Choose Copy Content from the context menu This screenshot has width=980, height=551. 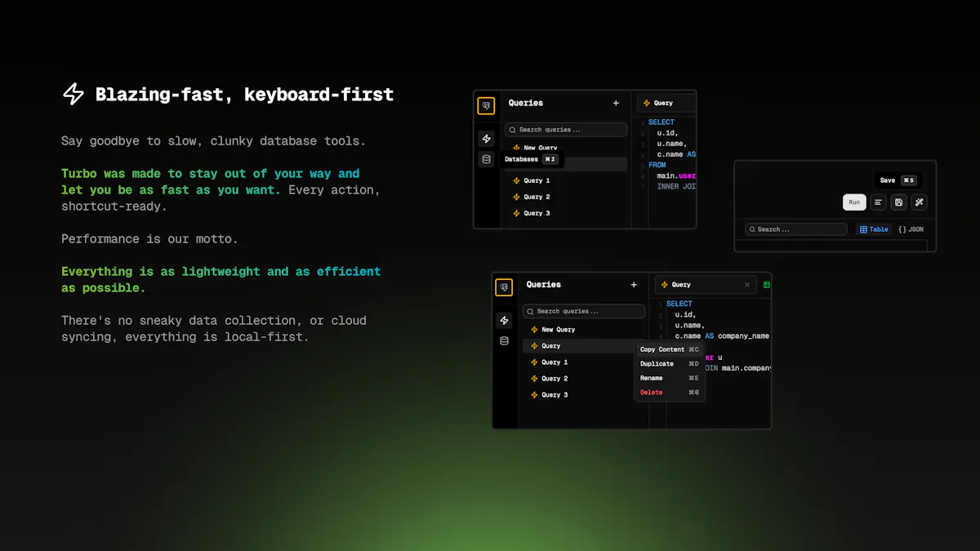[670, 349]
